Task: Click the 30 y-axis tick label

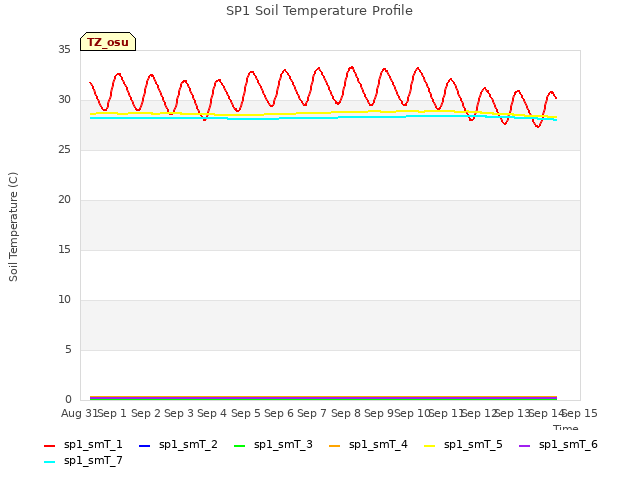Action: pos(64,100)
